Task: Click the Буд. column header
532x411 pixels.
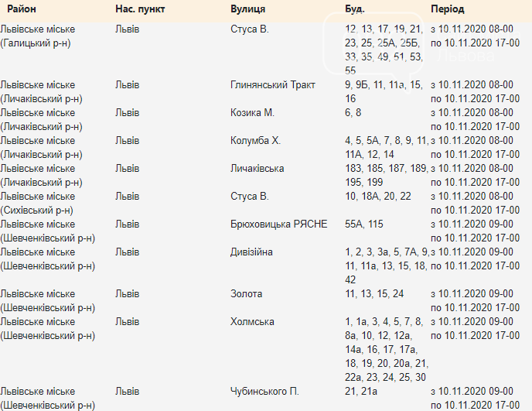Action: pos(355,9)
